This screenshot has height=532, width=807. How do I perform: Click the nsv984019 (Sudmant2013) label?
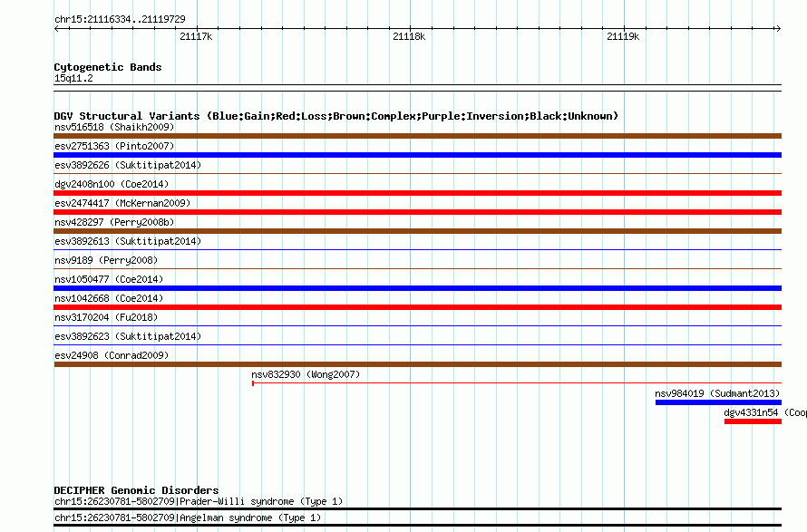pyautogui.click(x=717, y=393)
